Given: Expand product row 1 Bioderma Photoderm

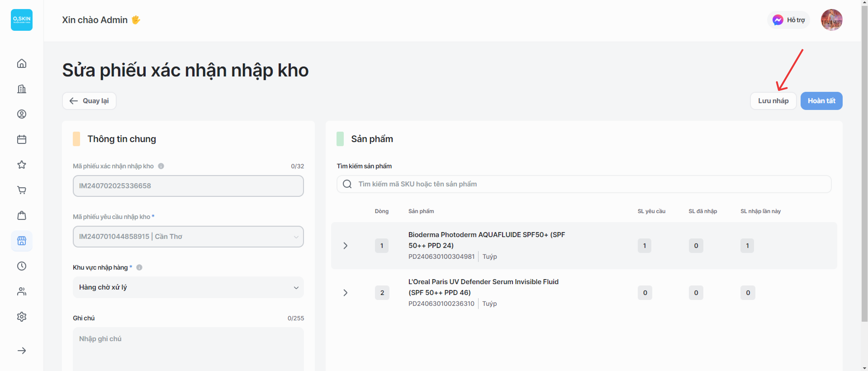Looking at the screenshot, I should [x=345, y=246].
